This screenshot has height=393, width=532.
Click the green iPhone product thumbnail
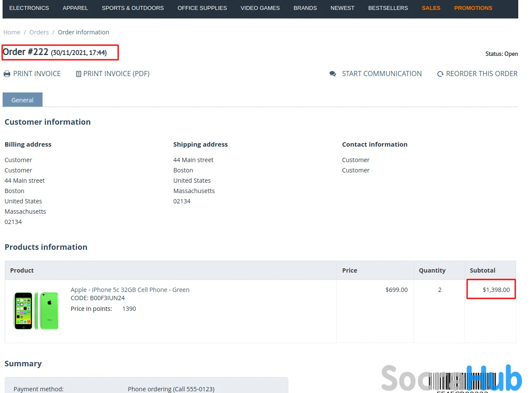[36, 310]
